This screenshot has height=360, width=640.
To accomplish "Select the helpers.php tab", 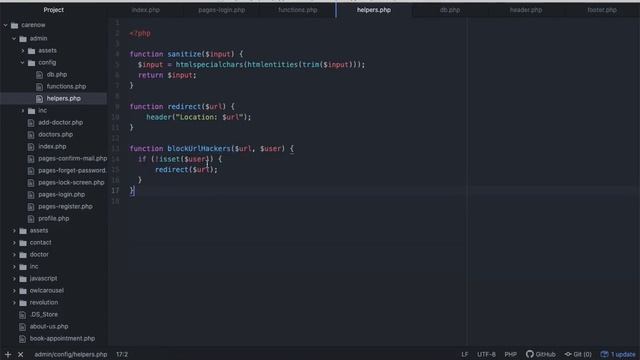I will (x=374, y=10).
